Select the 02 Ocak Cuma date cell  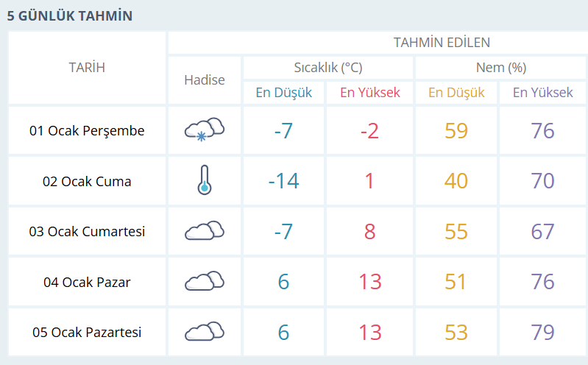click(87, 181)
